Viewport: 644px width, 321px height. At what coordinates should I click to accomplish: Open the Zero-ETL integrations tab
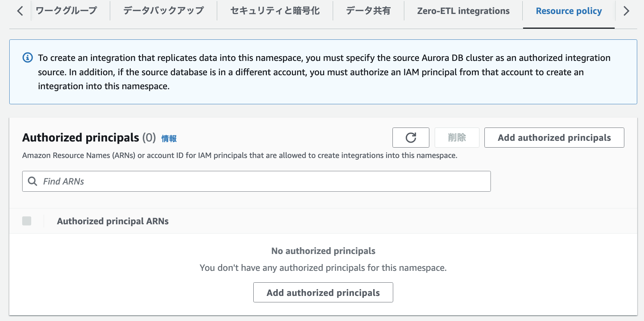click(463, 11)
